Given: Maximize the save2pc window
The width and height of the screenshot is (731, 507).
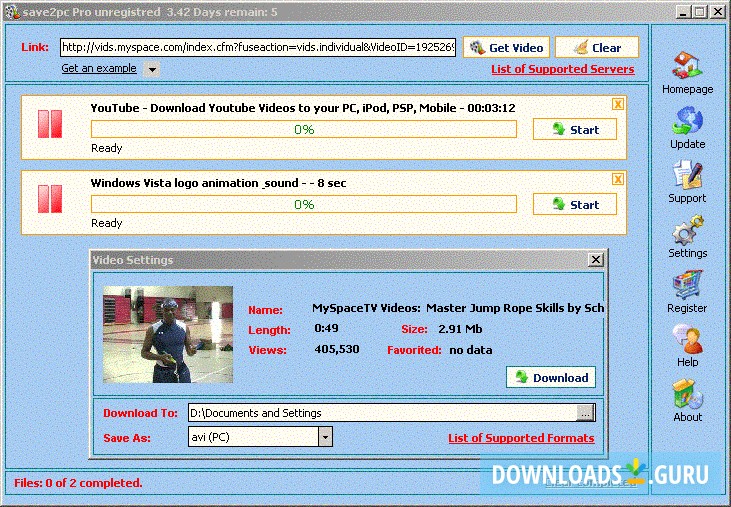Looking at the screenshot, I should (700, 12).
